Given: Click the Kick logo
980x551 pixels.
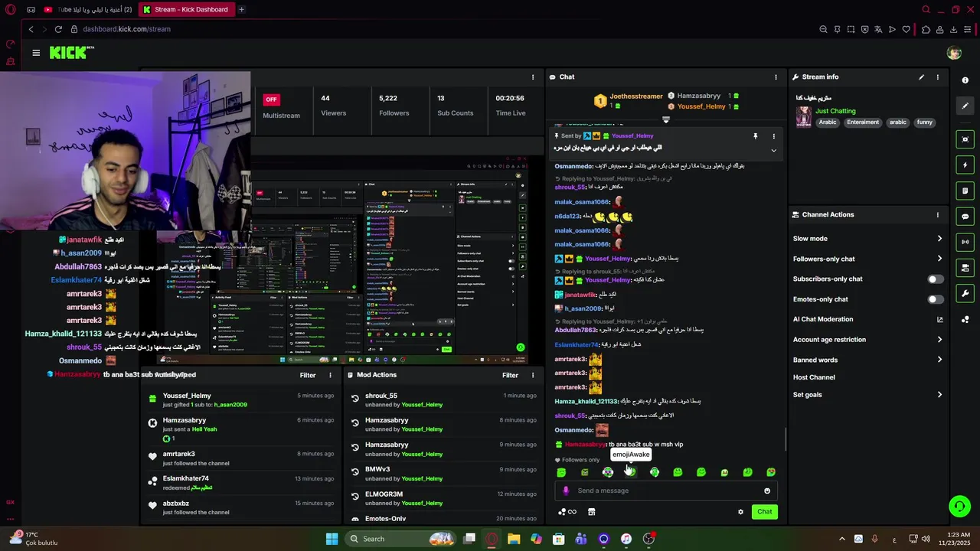Looking at the screenshot, I should coord(71,52).
